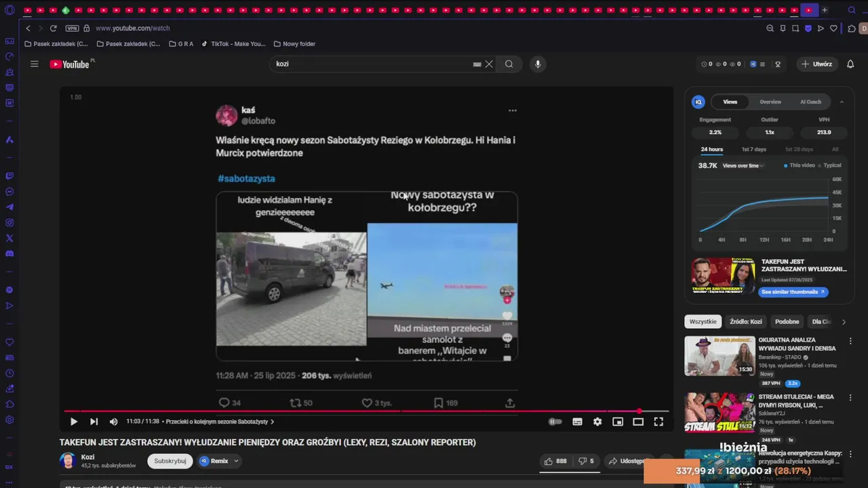The image size is (868, 488).
Task: Toggle subtitles in the player
Action: pyautogui.click(x=577, y=422)
